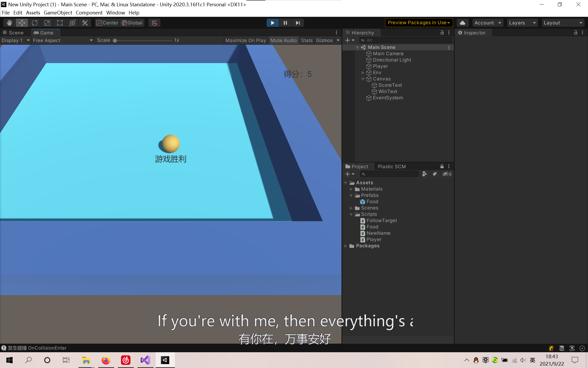The image size is (588, 368).
Task: Switch to Scene tab
Action: (x=14, y=33)
